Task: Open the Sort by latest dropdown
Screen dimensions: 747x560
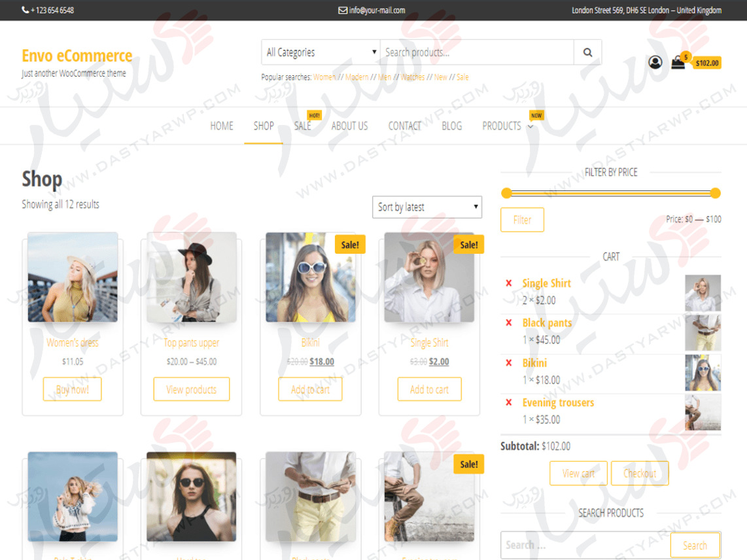Action: [x=427, y=207]
